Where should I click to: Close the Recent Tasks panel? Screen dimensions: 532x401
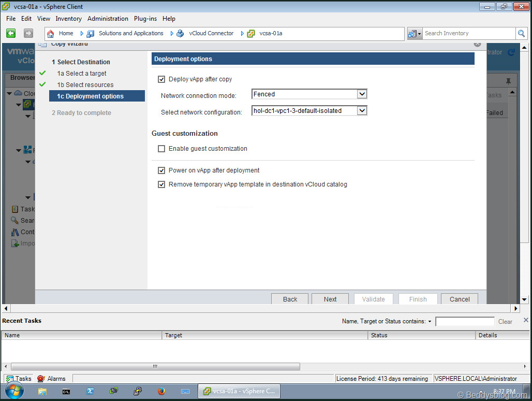point(526,320)
